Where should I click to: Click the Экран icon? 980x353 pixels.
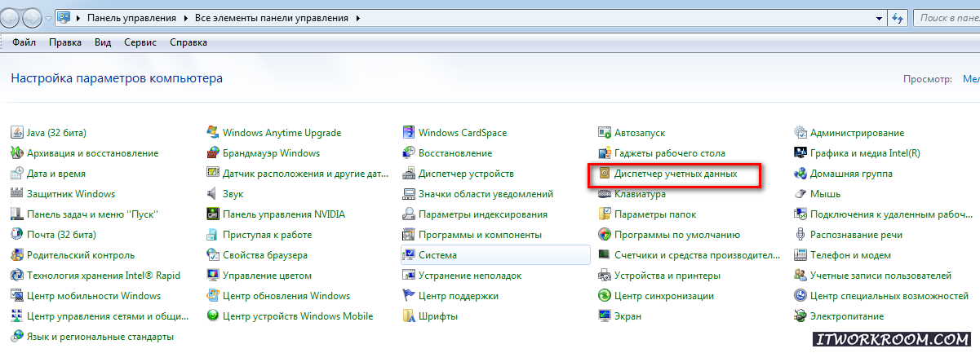click(605, 316)
